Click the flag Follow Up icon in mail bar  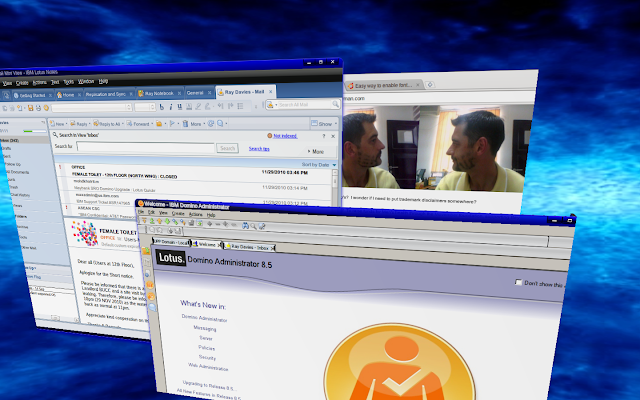pos(172,124)
